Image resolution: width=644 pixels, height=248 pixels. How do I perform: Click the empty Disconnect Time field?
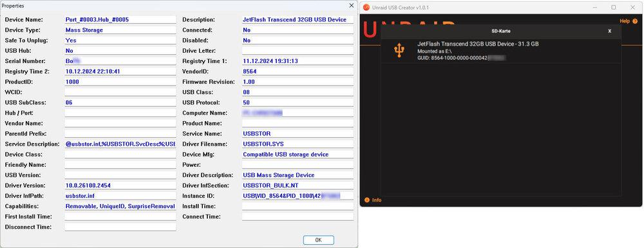click(120, 227)
